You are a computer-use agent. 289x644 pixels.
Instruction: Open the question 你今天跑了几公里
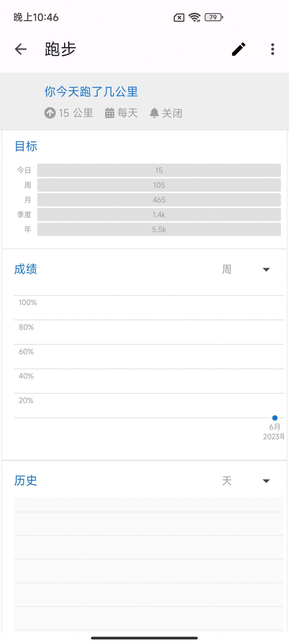coord(91,92)
